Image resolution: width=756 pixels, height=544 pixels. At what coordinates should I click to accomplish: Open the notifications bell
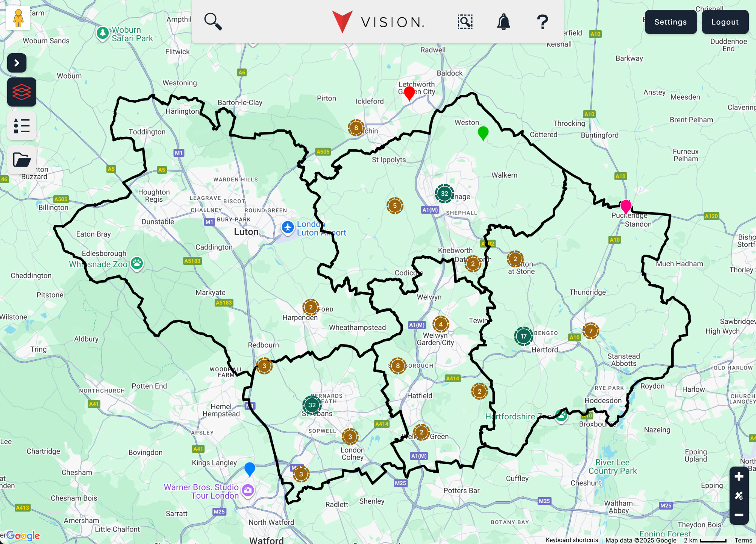[x=503, y=22]
